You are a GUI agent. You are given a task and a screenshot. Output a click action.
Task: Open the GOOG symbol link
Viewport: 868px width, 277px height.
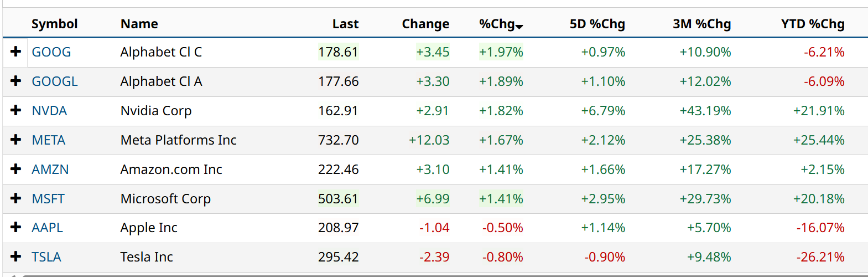click(x=51, y=52)
